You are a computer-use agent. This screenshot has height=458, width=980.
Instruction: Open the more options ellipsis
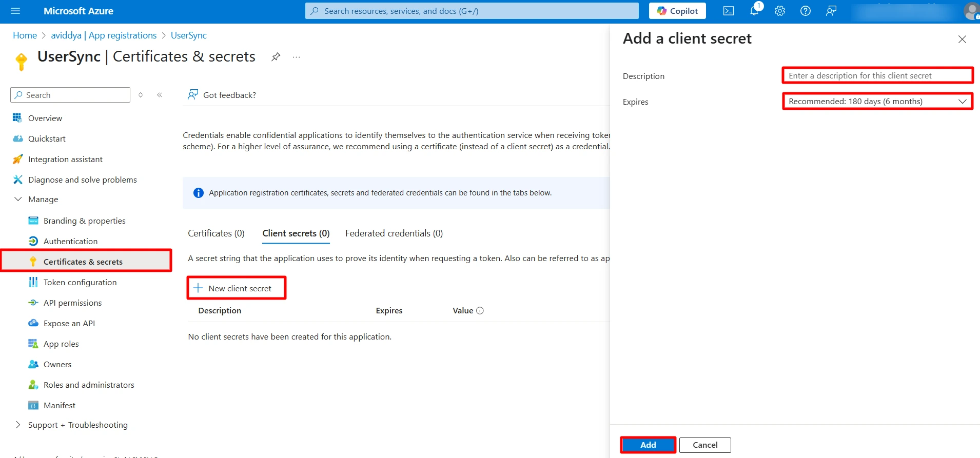[296, 57]
